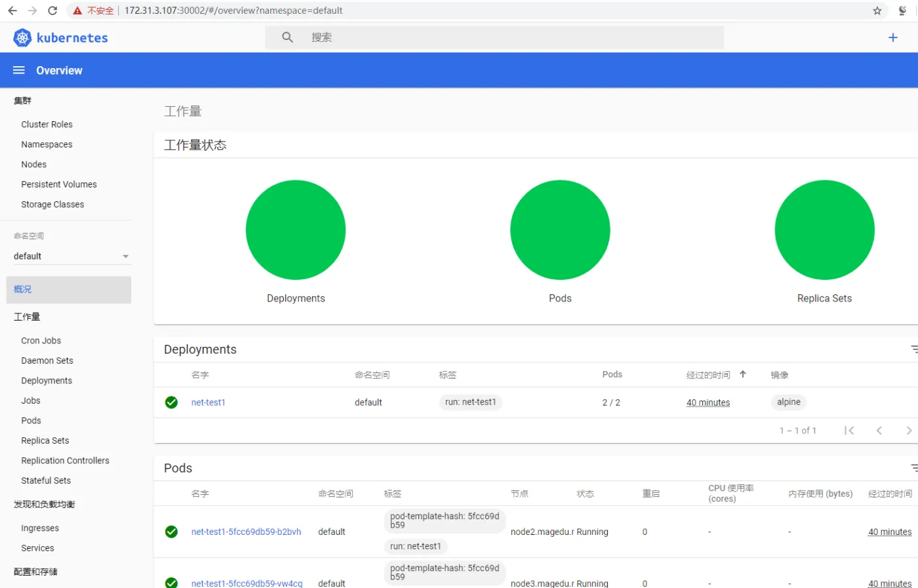The height and width of the screenshot is (588, 918).
Task: Click the search input field
Action: pos(494,37)
